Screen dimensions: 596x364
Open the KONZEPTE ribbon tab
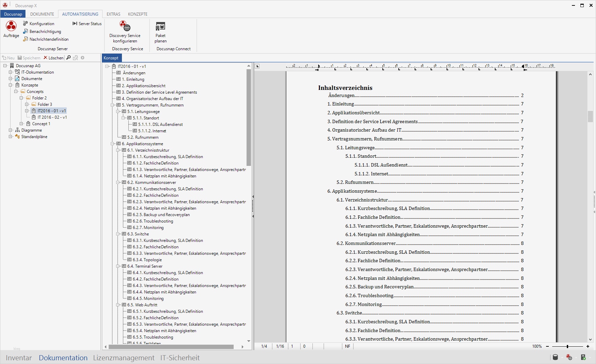click(137, 14)
